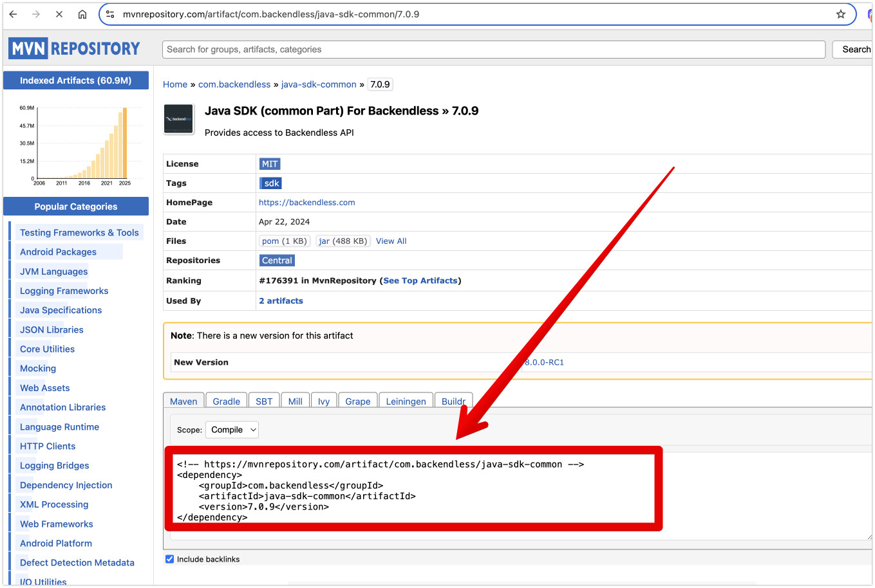Switch to the SBT tab
Viewport: 875px width, 588px height.
coord(264,401)
